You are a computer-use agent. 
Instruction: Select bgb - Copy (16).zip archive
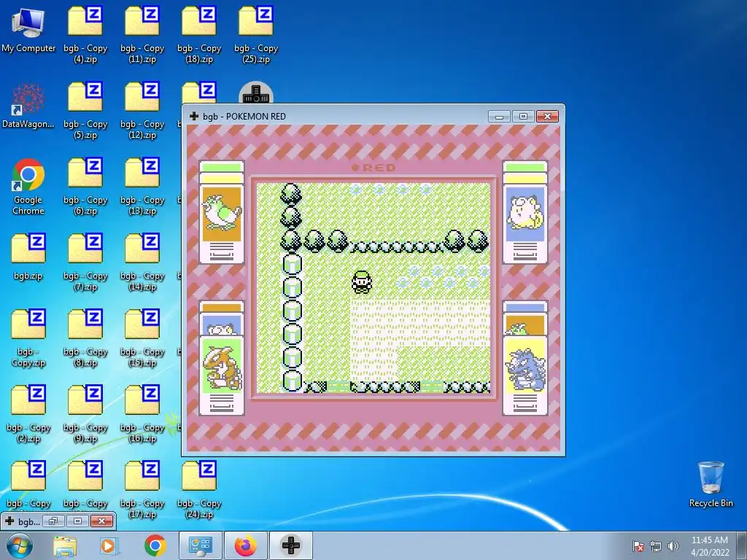pos(142,414)
